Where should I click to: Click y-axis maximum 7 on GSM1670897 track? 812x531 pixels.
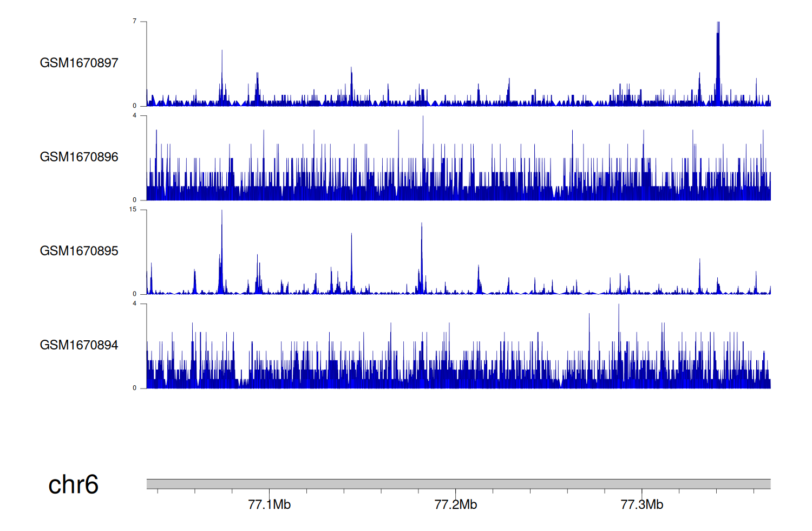pos(135,21)
